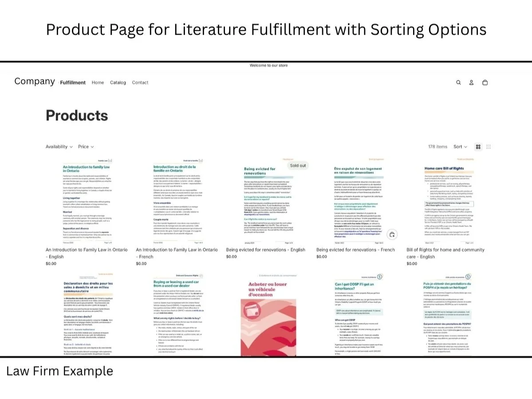Select Acheter ou louer un véhicule d'occasion thumbnail
This screenshot has width=532, height=399.
pos(268,314)
